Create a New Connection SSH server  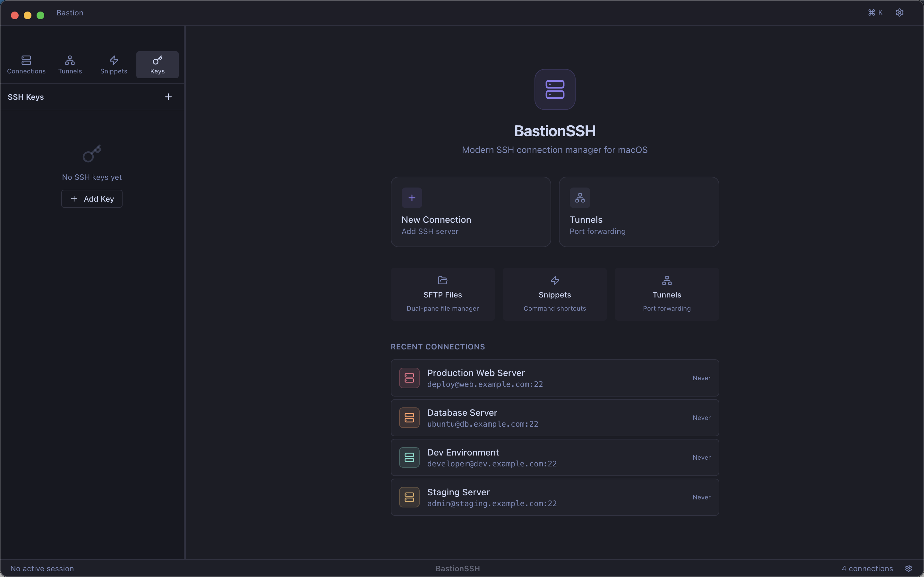click(470, 212)
